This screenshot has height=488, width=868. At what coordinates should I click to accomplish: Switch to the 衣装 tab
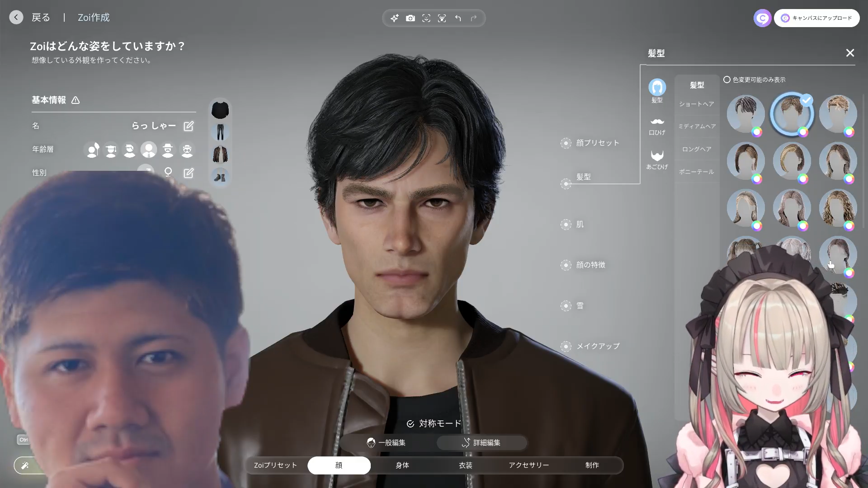pos(466,465)
